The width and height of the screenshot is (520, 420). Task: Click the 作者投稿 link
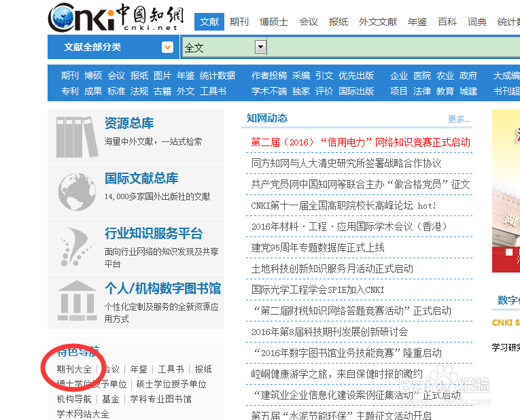tap(269, 75)
